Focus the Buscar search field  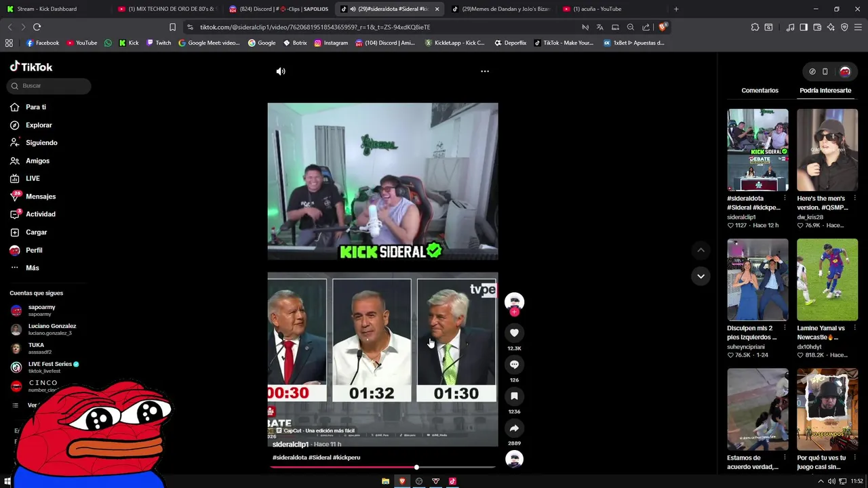click(x=49, y=86)
